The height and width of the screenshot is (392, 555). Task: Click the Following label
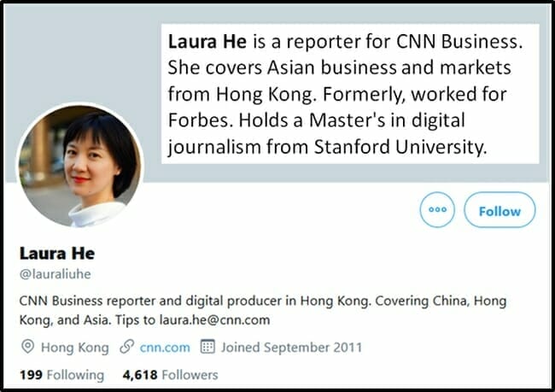pyautogui.click(x=75, y=375)
